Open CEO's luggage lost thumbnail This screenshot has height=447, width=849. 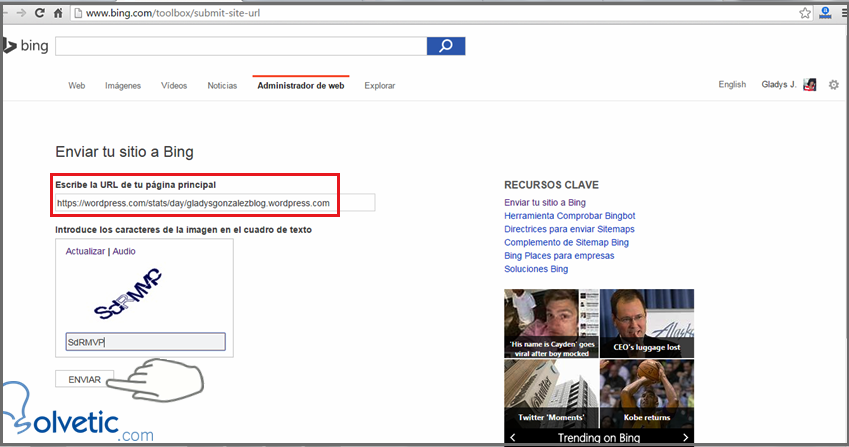point(647,323)
